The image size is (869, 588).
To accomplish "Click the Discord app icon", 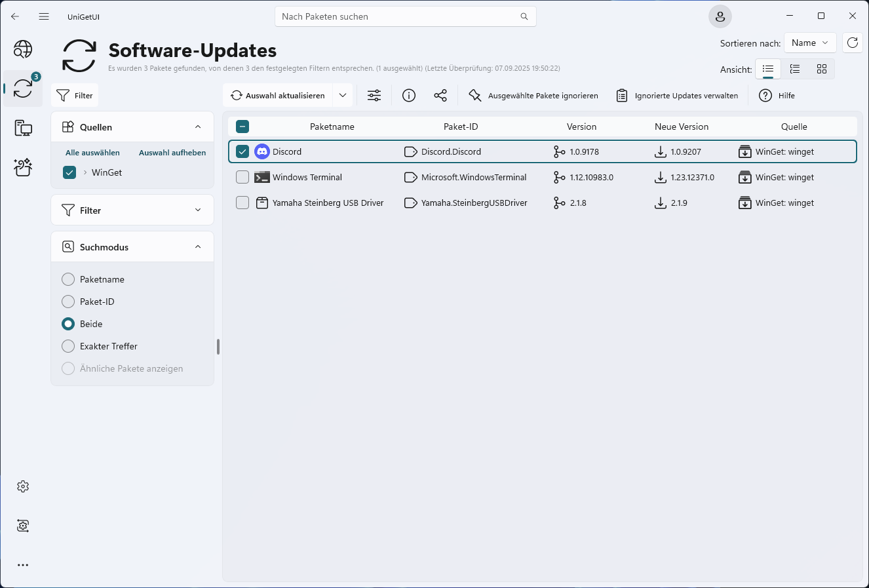I will click(x=262, y=151).
